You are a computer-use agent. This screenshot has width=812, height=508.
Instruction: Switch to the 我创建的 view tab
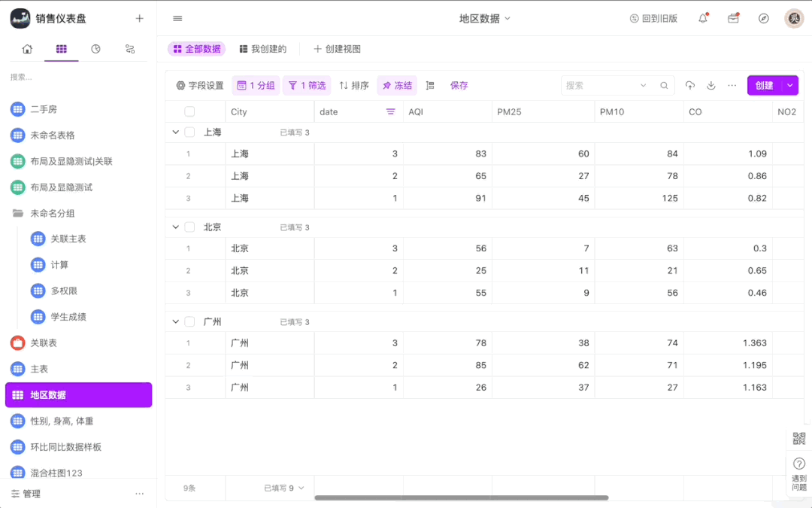[262, 49]
